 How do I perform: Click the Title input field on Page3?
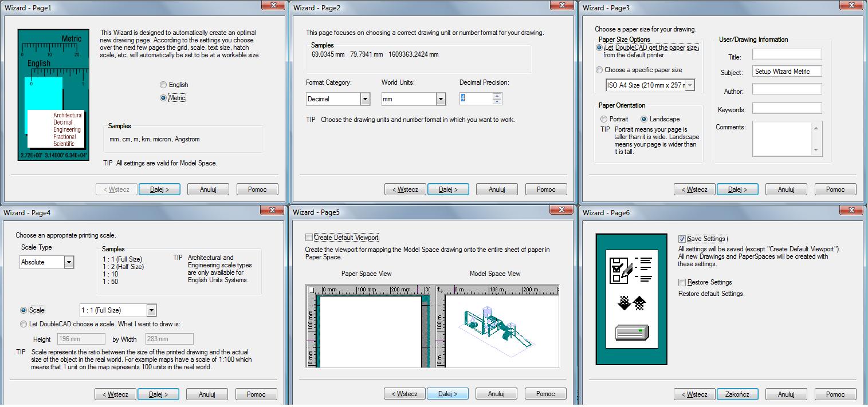[x=787, y=55]
